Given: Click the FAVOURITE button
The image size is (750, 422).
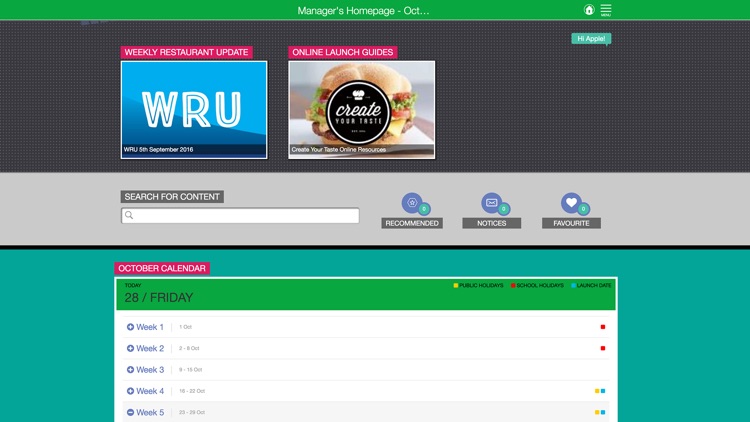Looking at the screenshot, I should pos(571,223).
